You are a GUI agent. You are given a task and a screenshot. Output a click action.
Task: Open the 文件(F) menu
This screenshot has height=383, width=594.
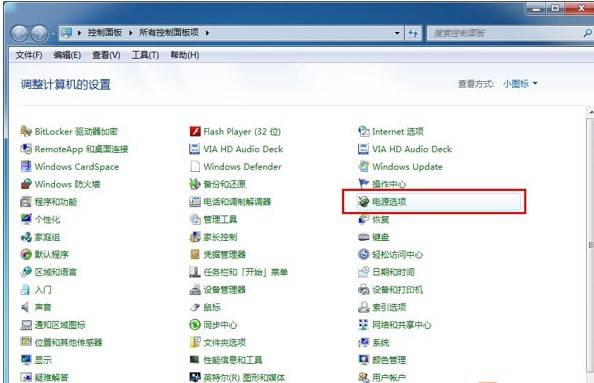(x=28, y=55)
